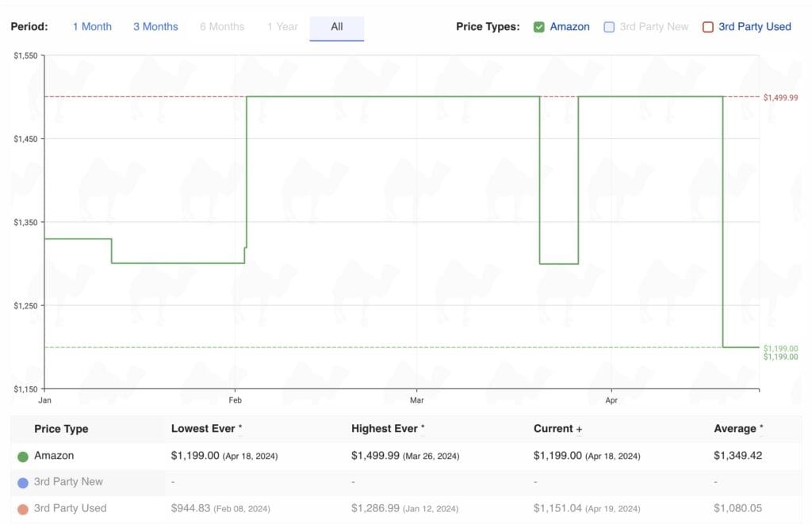Enable the 3rd Party New checkbox
This screenshot has height=524, width=812.
[x=609, y=27]
